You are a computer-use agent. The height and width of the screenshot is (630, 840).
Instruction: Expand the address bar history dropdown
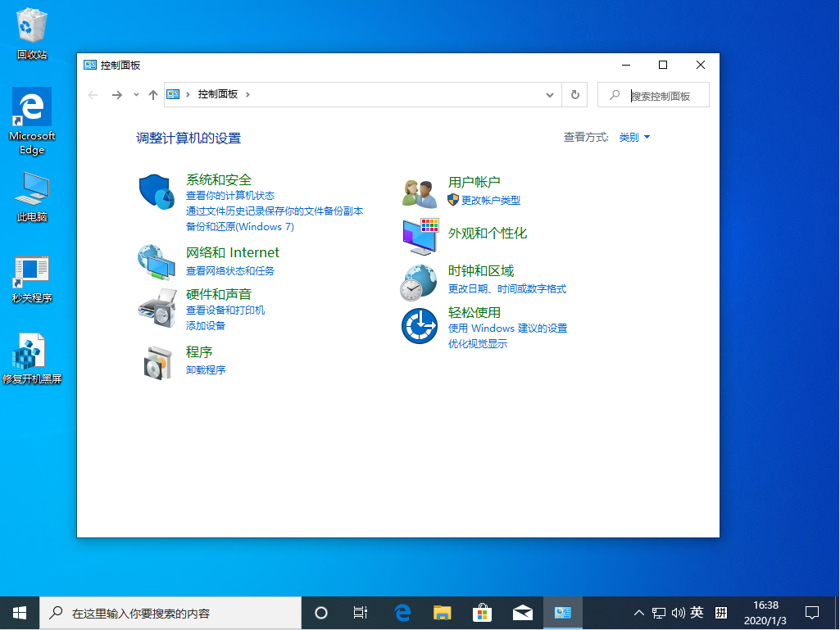tap(550, 94)
